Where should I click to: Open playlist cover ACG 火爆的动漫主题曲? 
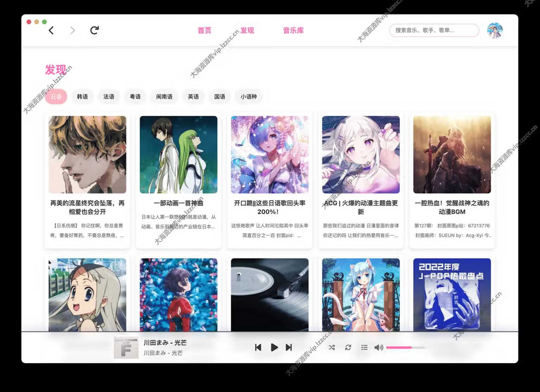(x=361, y=155)
